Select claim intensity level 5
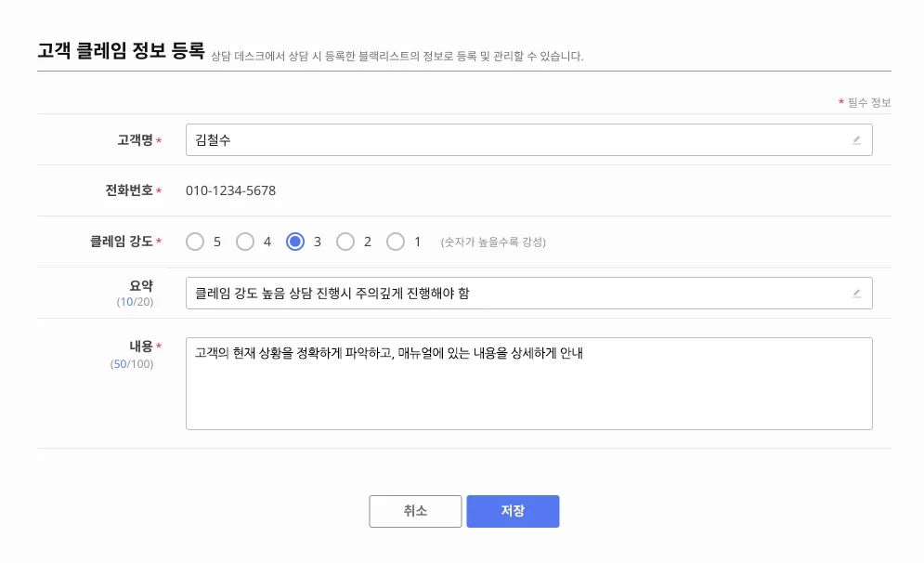924x563 pixels. pyautogui.click(x=195, y=241)
